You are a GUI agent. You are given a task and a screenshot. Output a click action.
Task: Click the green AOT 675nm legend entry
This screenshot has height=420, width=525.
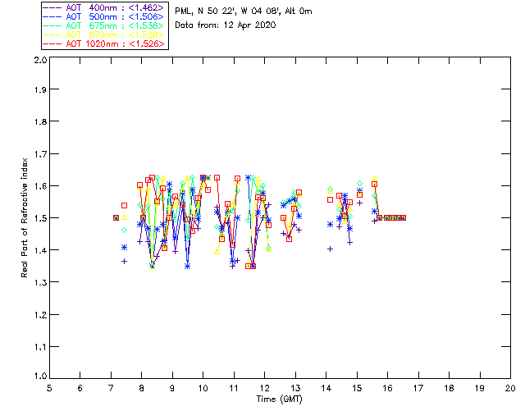(x=105, y=25)
